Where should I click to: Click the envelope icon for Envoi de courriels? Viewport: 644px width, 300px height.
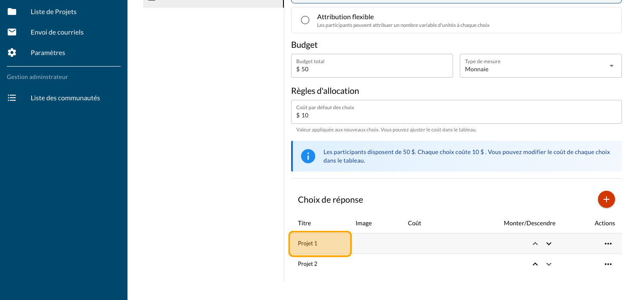[x=12, y=32]
